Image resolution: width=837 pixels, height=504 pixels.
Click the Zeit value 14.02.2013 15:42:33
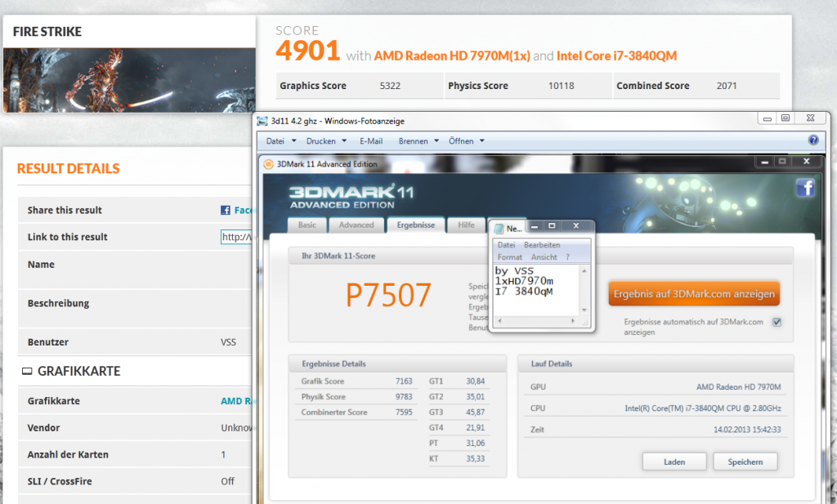[x=747, y=430]
